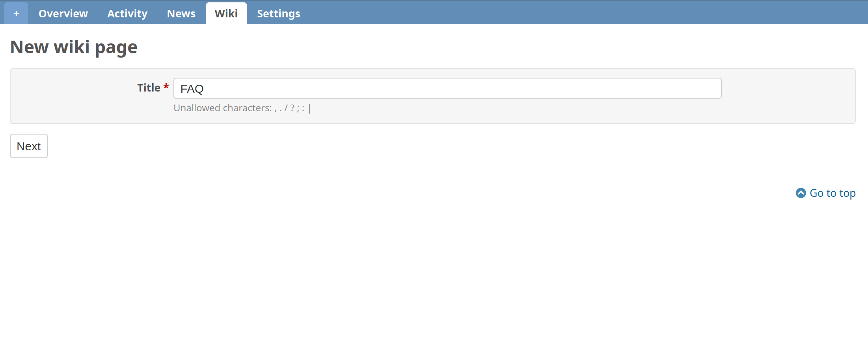Click the New wiki page heading
Image resolution: width=868 pixels, height=359 pixels.
[74, 47]
